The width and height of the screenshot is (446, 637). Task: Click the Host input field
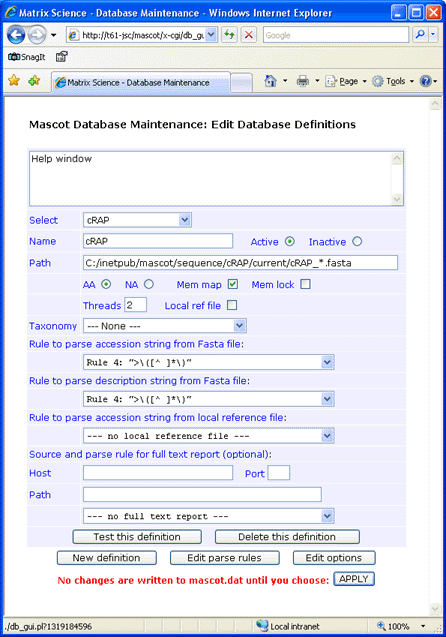(158, 473)
